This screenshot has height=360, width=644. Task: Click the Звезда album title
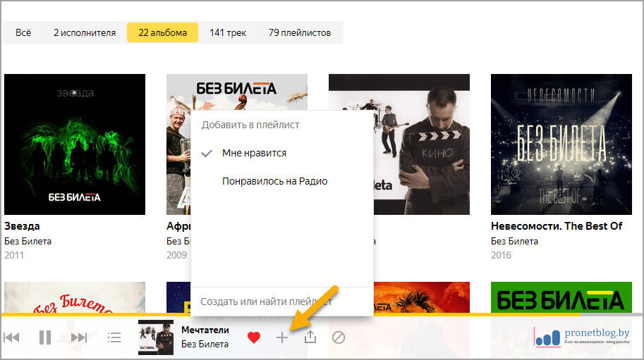(22, 226)
